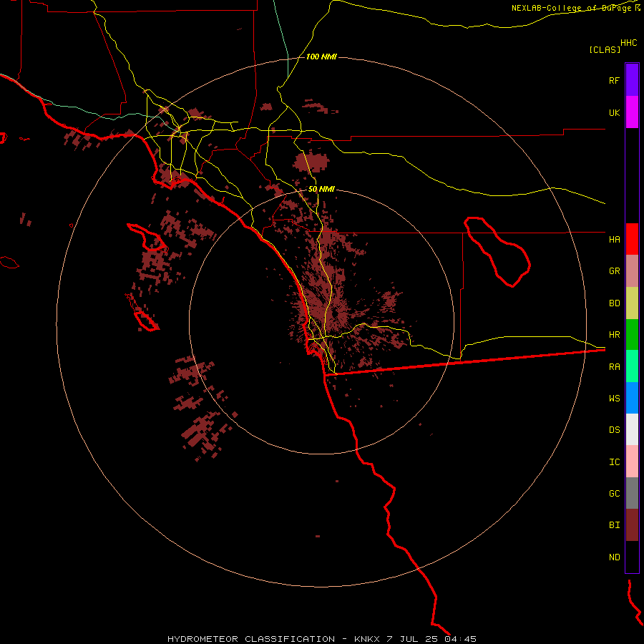Click the [CLAS] legend header
Screen dimensions: 644x644
pos(605,49)
